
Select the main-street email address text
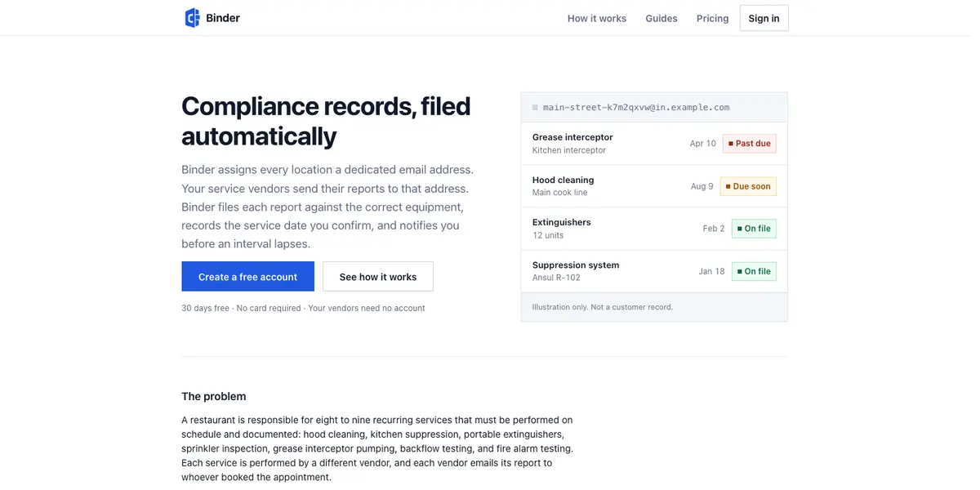click(x=636, y=107)
